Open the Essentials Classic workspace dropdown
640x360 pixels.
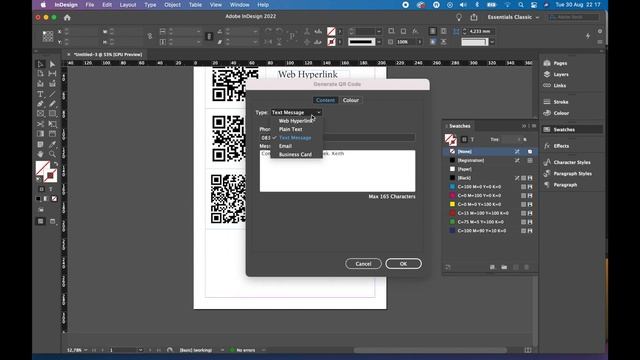(x=513, y=17)
